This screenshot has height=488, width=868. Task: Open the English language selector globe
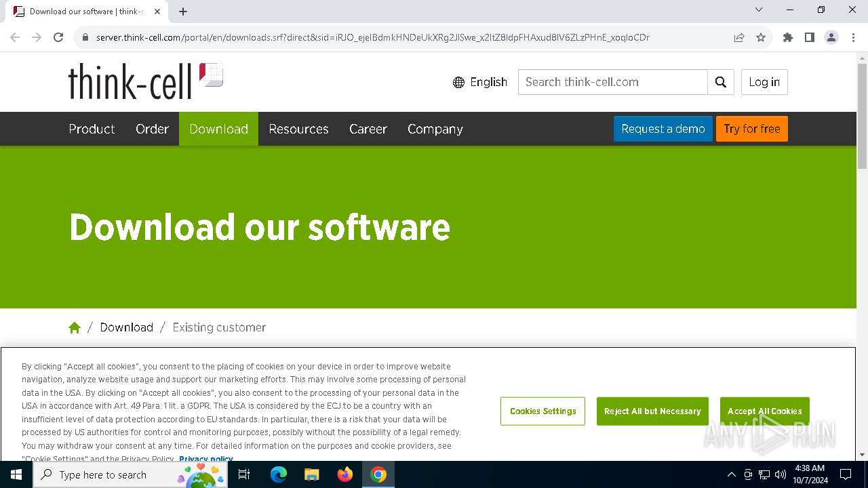tap(459, 82)
